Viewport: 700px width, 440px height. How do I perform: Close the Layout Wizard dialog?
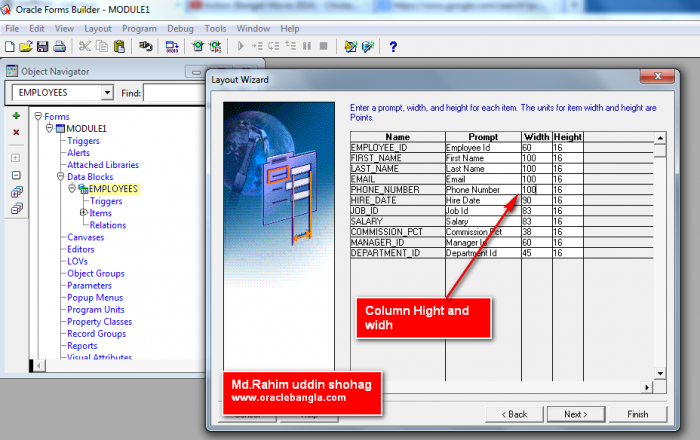click(657, 76)
